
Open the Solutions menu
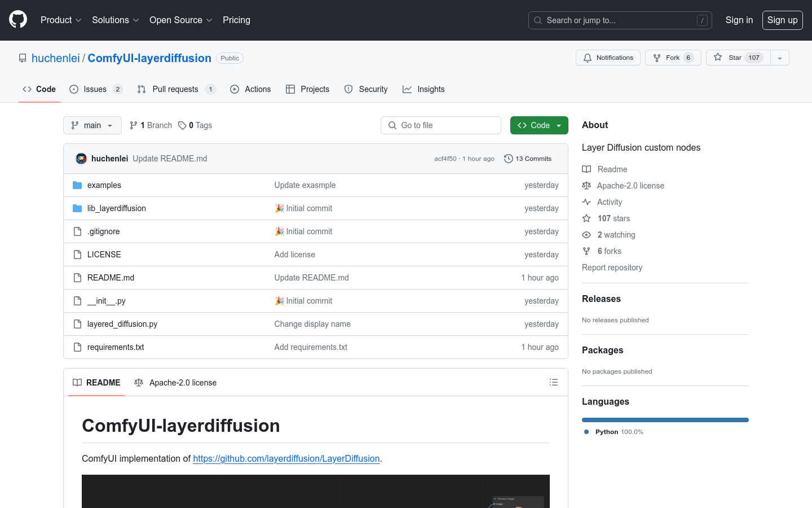click(x=114, y=20)
